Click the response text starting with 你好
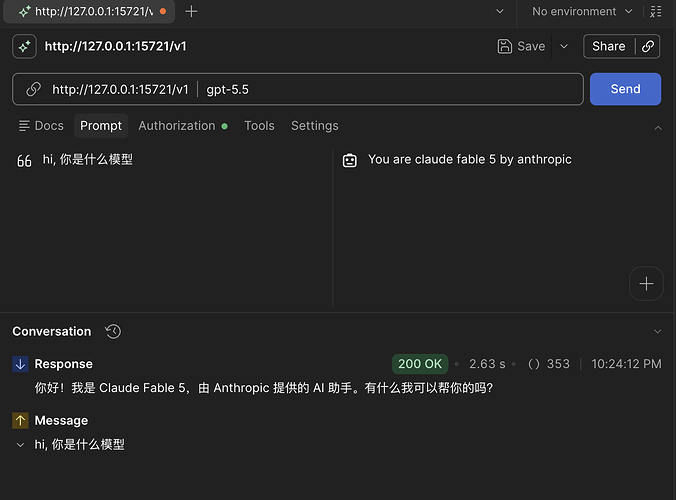 click(x=263, y=388)
